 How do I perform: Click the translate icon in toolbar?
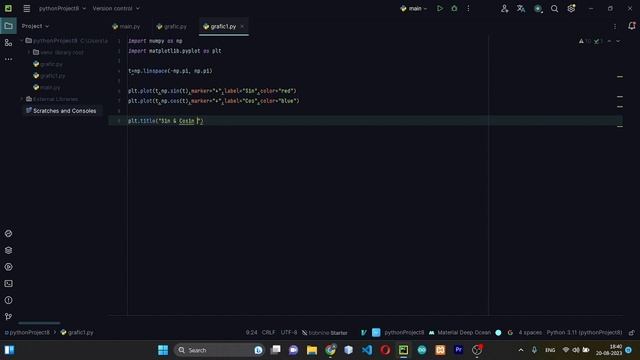(521, 8)
